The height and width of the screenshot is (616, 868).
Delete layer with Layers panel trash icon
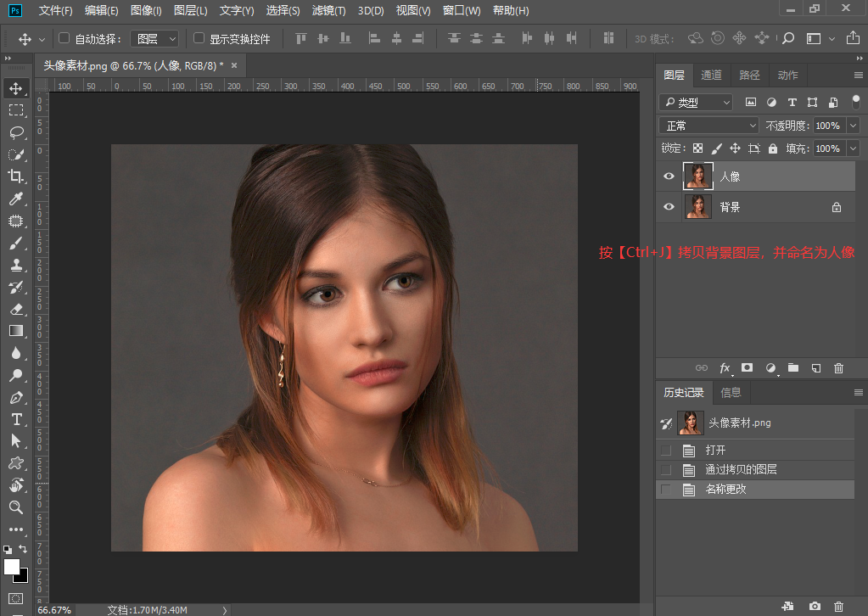[838, 368]
